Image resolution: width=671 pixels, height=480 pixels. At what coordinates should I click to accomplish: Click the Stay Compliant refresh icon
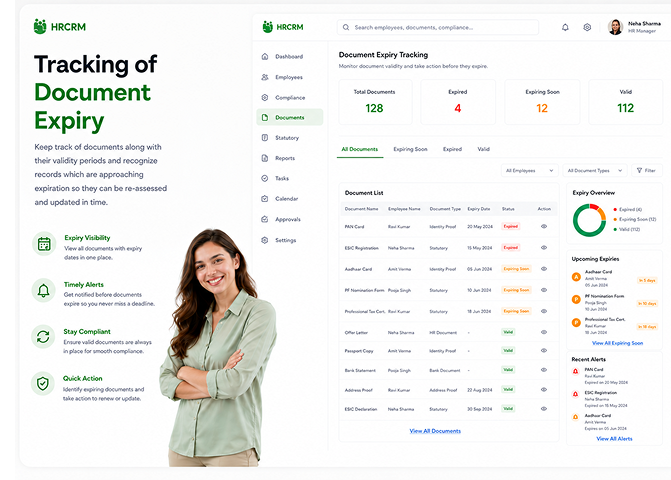[x=43, y=337]
